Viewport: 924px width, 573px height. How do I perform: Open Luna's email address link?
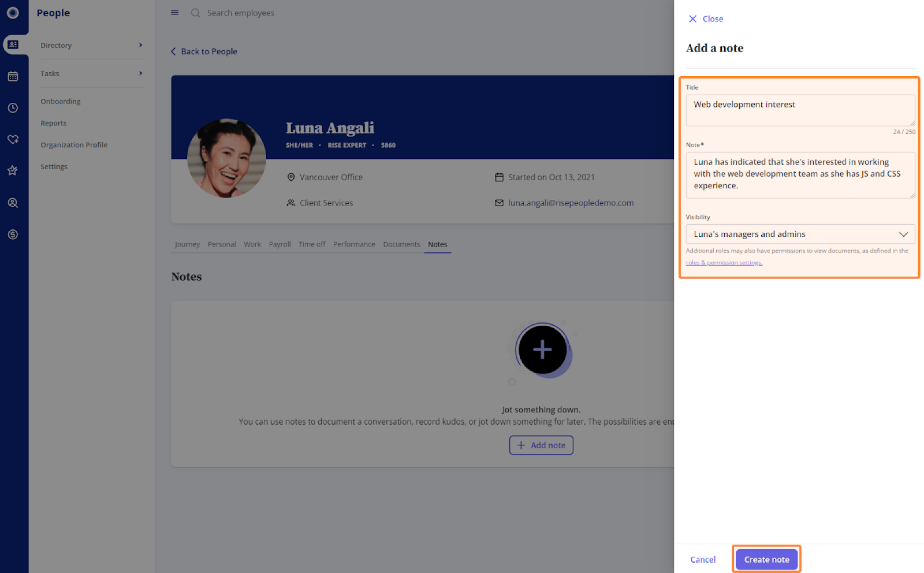(571, 203)
